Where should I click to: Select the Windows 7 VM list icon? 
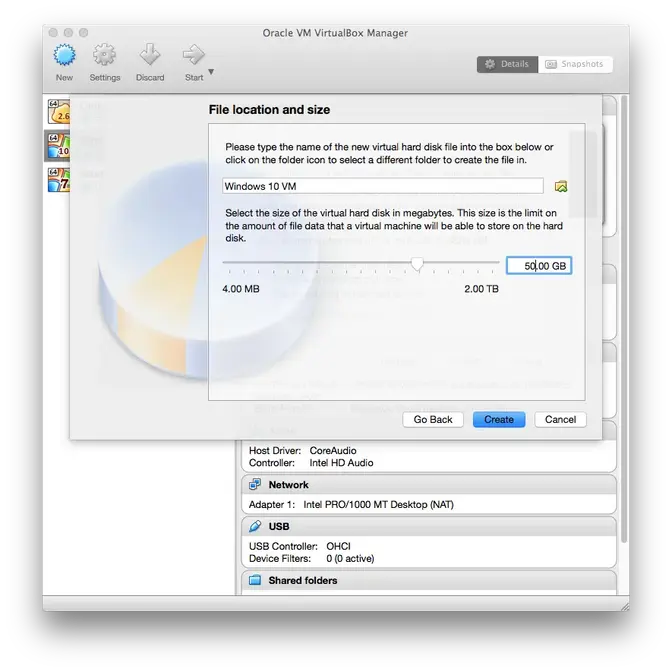59,180
